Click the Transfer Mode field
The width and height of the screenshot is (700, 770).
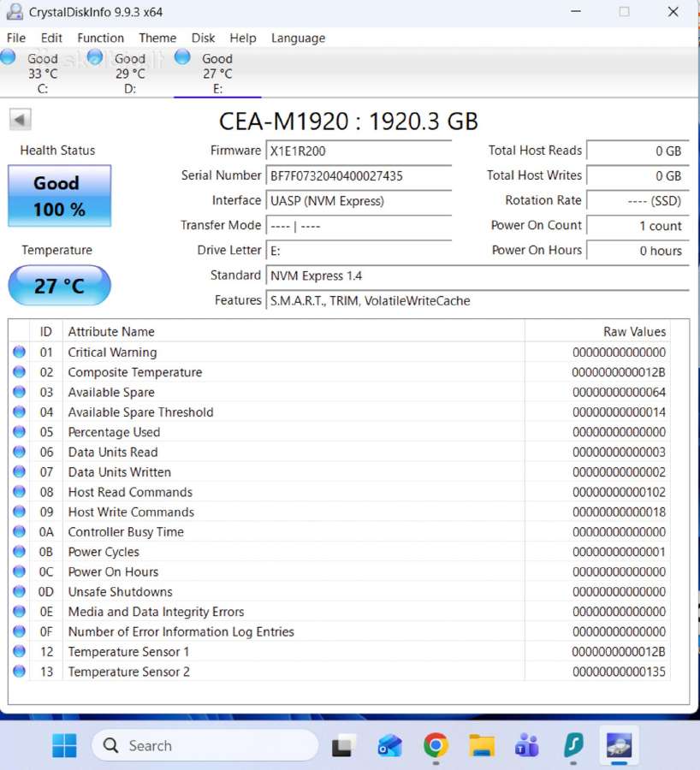click(359, 226)
